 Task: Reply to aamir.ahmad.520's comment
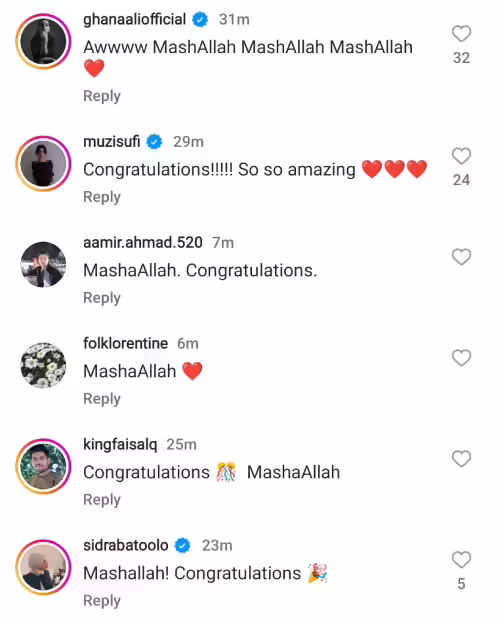102,298
